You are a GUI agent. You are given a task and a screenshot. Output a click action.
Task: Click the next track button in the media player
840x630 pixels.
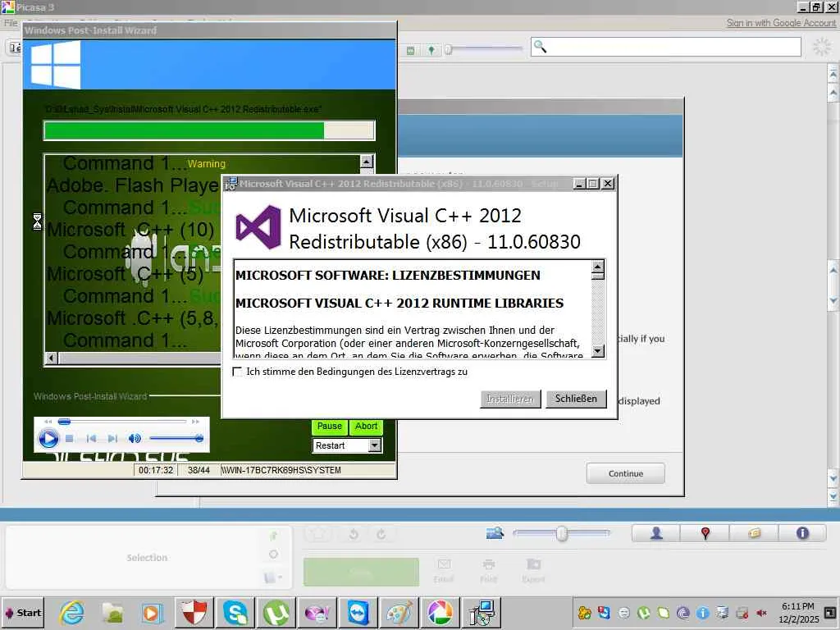tap(112, 439)
